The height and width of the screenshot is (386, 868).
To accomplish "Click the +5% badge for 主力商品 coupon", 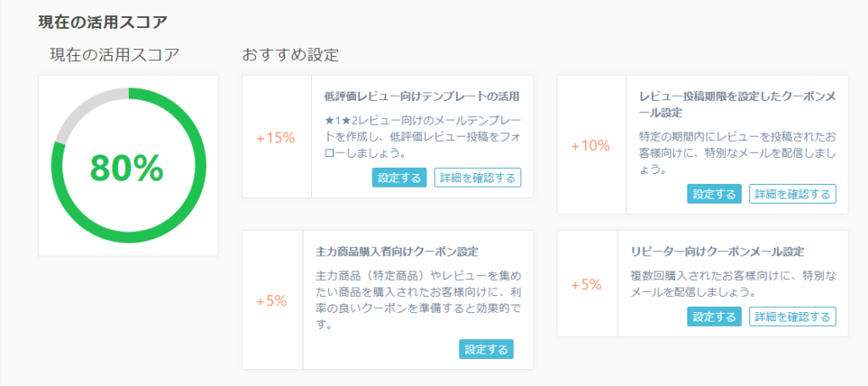I will [x=271, y=302].
